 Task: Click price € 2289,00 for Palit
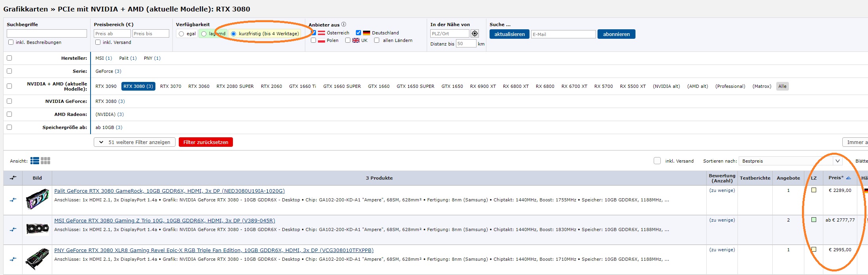pos(840,190)
